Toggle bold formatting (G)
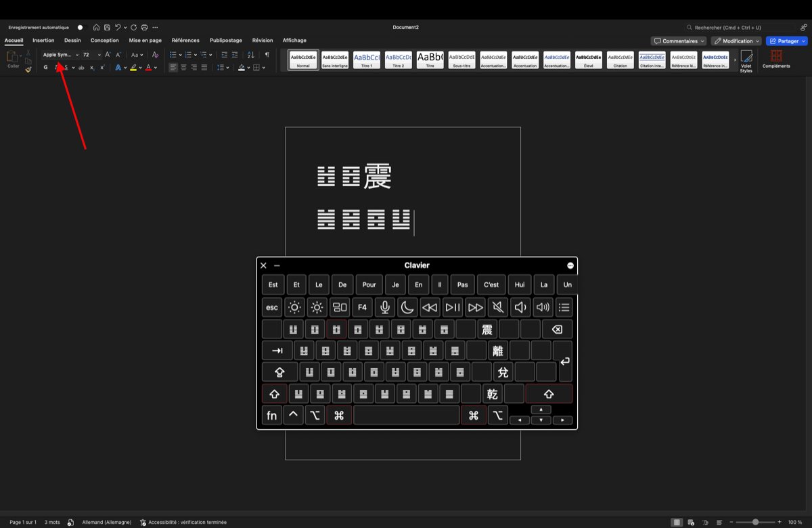This screenshot has height=528, width=812. coord(45,68)
